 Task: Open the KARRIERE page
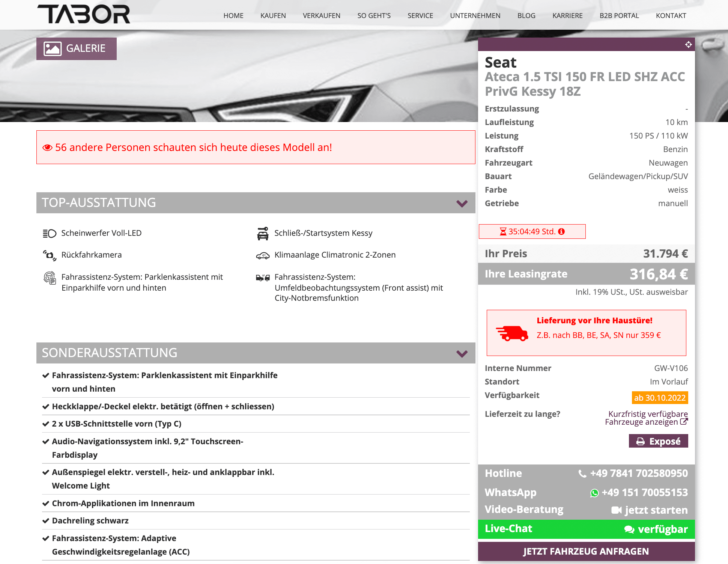(x=567, y=16)
